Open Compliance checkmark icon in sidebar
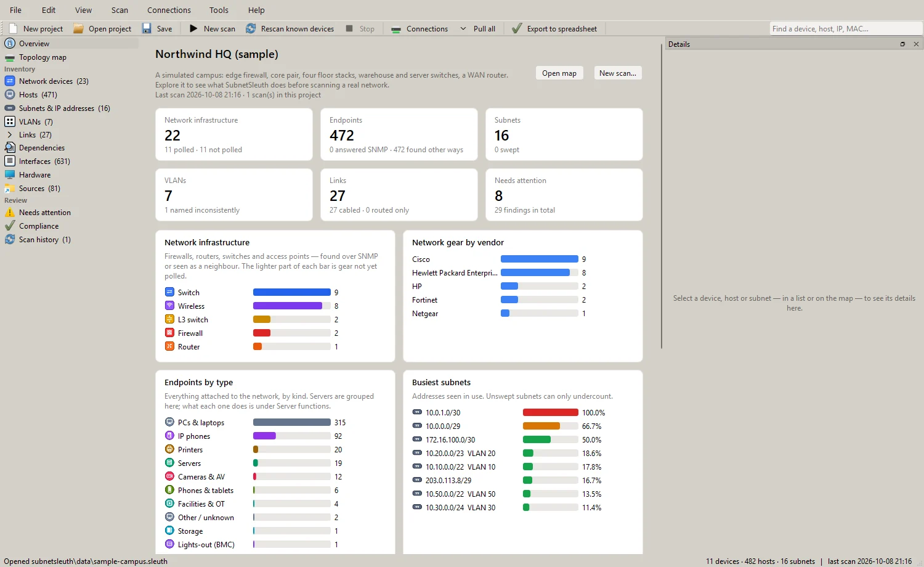The width and height of the screenshot is (924, 567). tap(10, 226)
